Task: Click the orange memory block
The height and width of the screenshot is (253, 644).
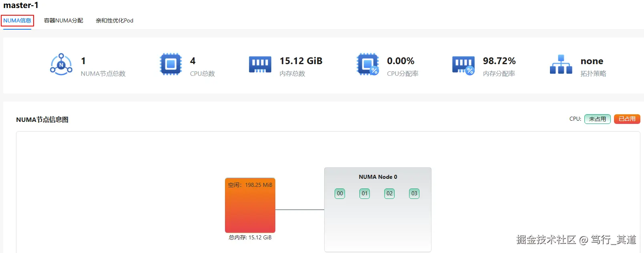Action: tap(250, 205)
